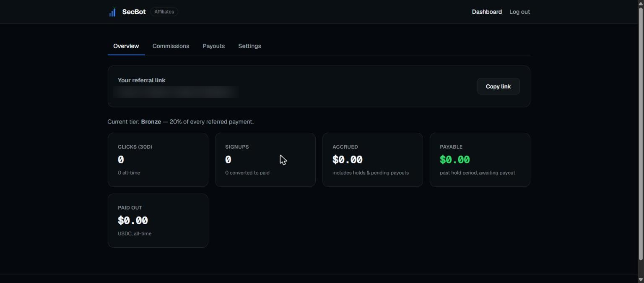Click 'past hold period, awaiting payout' note
This screenshot has height=283, width=644.
click(x=478, y=173)
